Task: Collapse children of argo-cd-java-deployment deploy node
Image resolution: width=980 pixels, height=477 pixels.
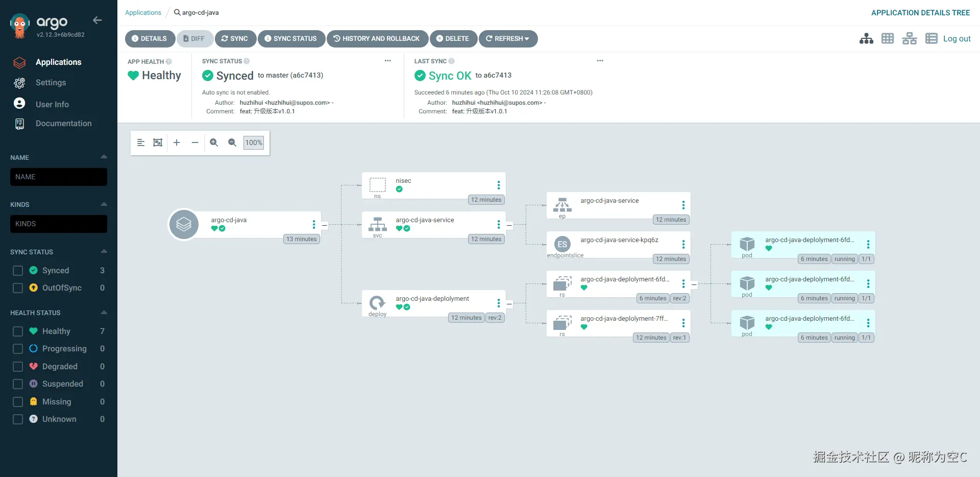Action: [x=509, y=304]
